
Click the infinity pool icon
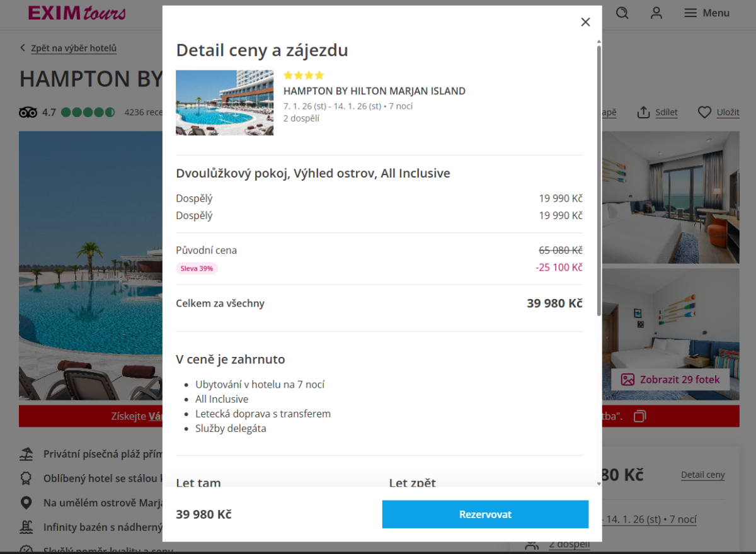pyautogui.click(x=26, y=527)
